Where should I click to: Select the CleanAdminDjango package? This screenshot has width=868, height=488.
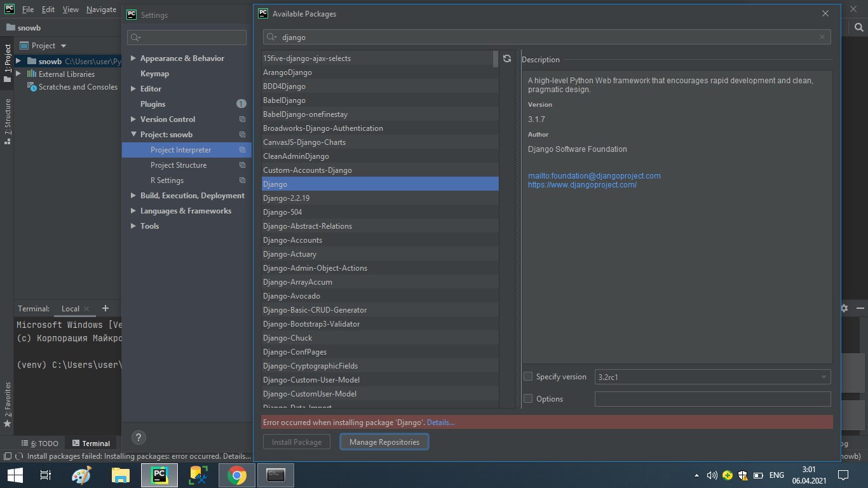380,156
